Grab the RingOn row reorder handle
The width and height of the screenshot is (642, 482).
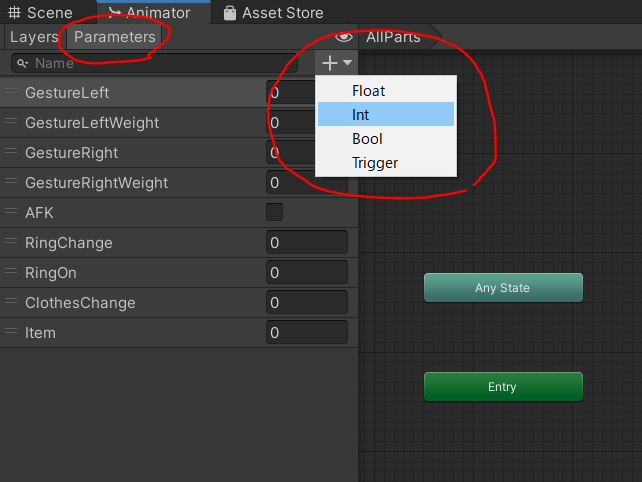coord(11,271)
